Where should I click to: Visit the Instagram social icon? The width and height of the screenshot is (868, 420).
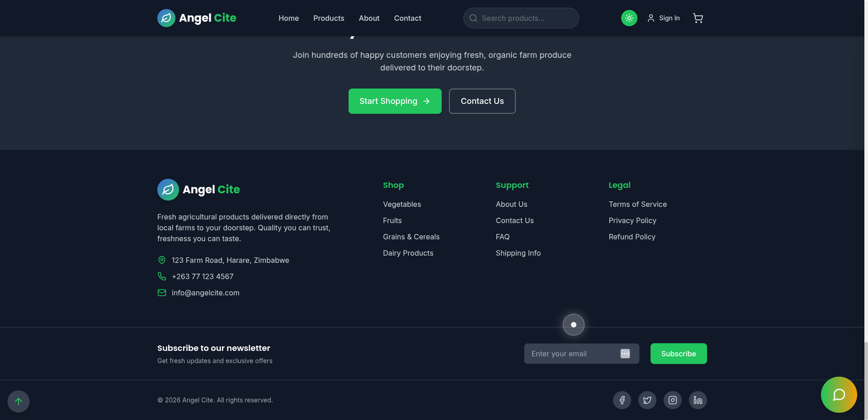tap(672, 400)
